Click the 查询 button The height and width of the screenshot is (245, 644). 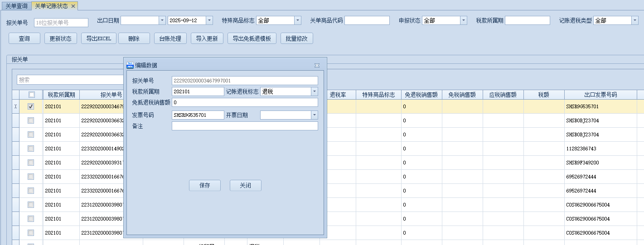pyautogui.click(x=24, y=38)
